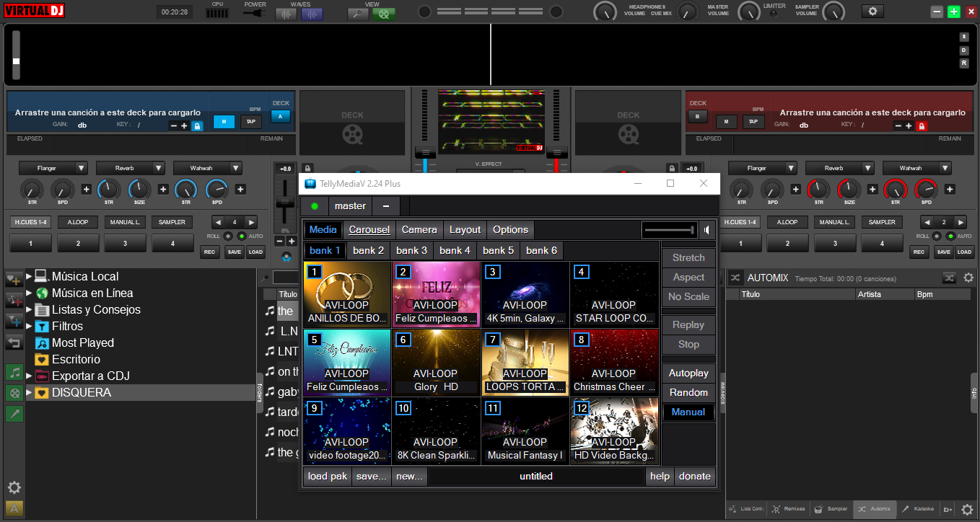Select deck A button on left deck
980x522 pixels.
point(281,116)
